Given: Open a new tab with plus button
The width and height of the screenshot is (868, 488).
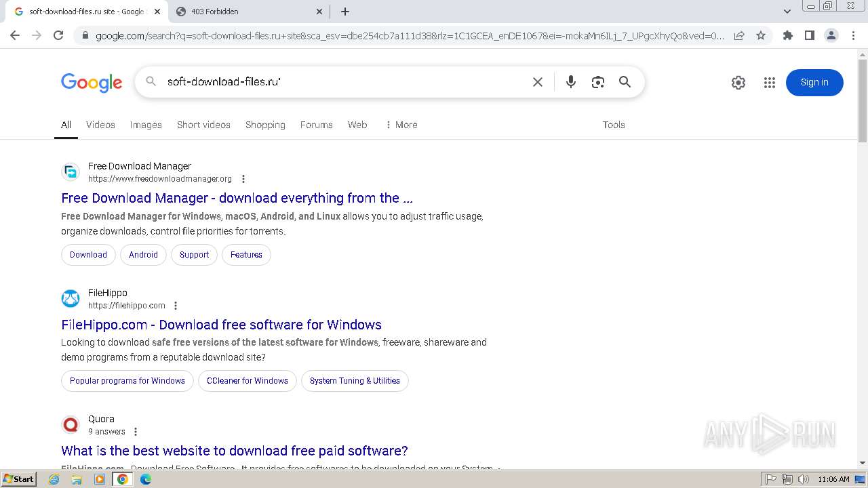Looking at the screenshot, I should [344, 12].
